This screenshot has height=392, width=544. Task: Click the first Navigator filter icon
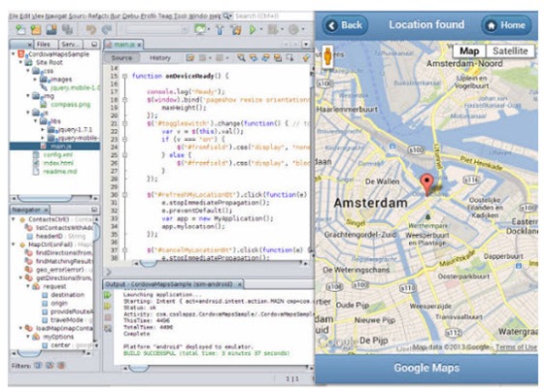pos(38,365)
